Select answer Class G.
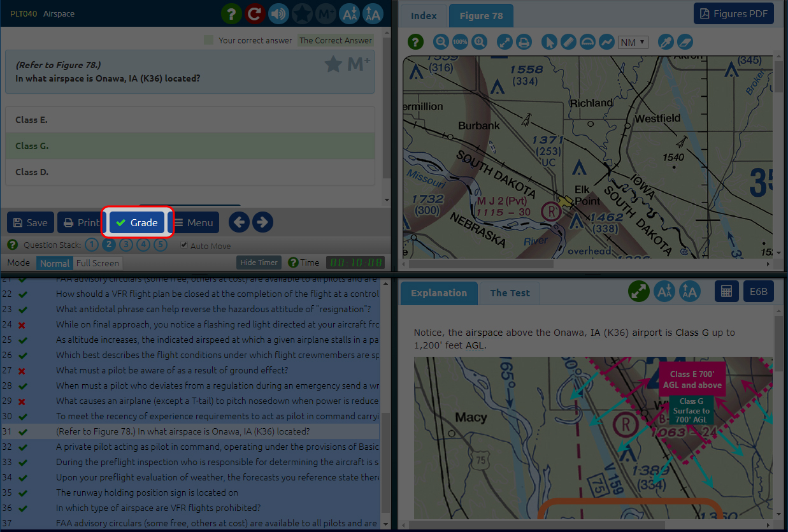The width and height of the screenshot is (788, 532). (x=190, y=146)
